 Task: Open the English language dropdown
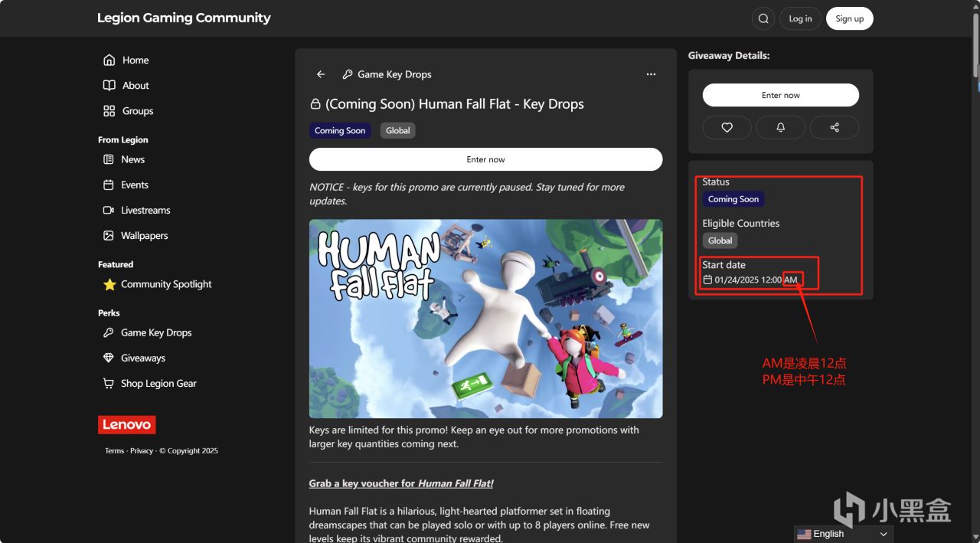[844, 534]
